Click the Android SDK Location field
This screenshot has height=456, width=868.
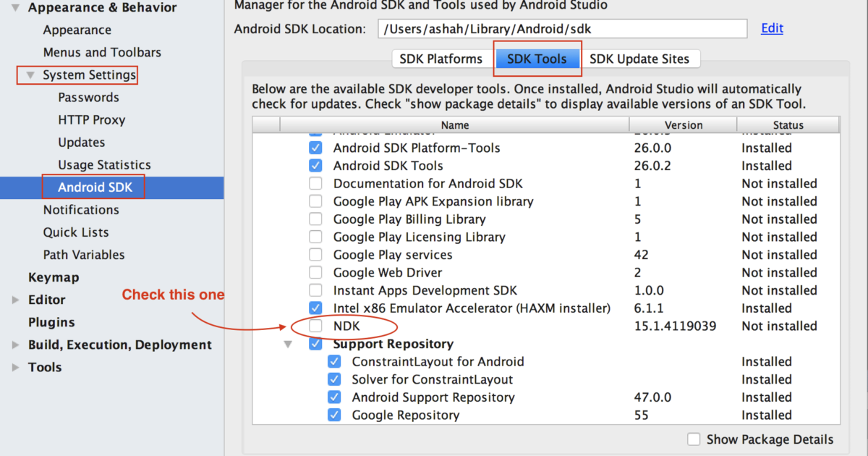562,29
